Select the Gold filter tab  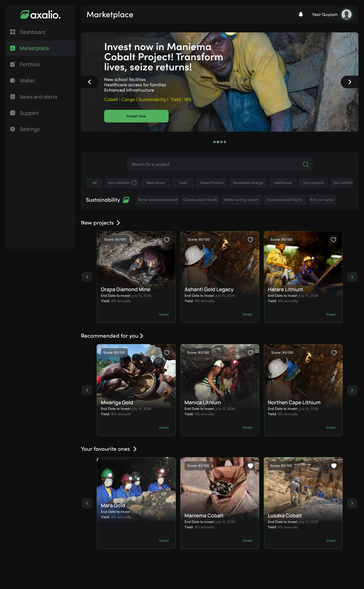pyautogui.click(x=183, y=183)
